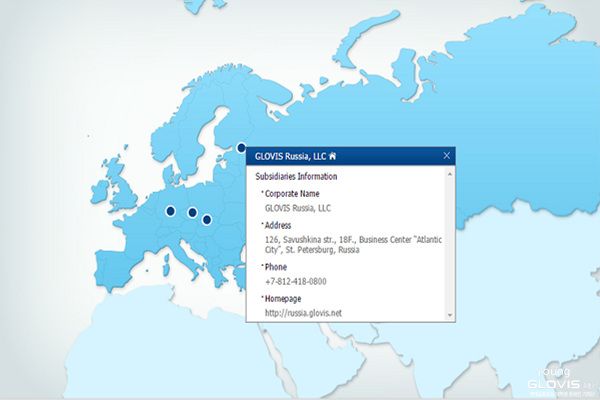The height and width of the screenshot is (400, 600).
Task: Click the popup title 'GLOVIS Russia, LLC'
Action: click(x=290, y=156)
